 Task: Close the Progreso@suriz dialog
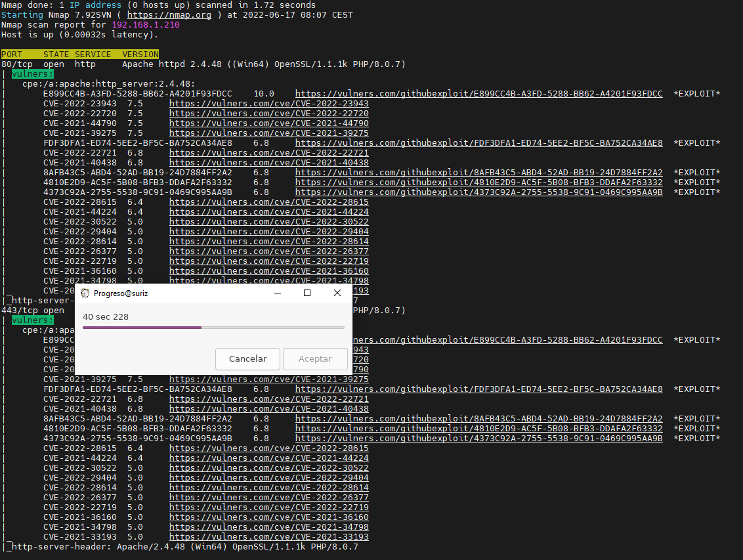tap(337, 293)
